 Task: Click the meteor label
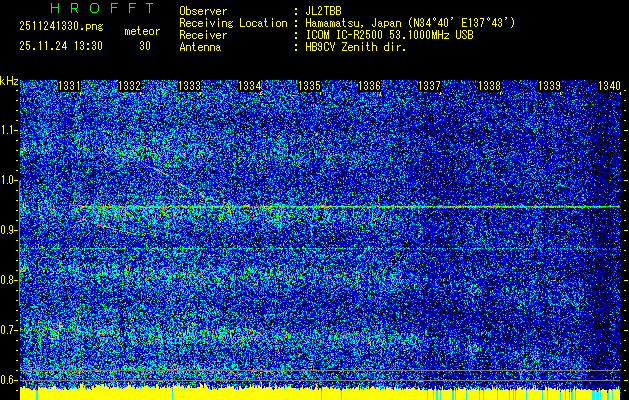click(141, 32)
